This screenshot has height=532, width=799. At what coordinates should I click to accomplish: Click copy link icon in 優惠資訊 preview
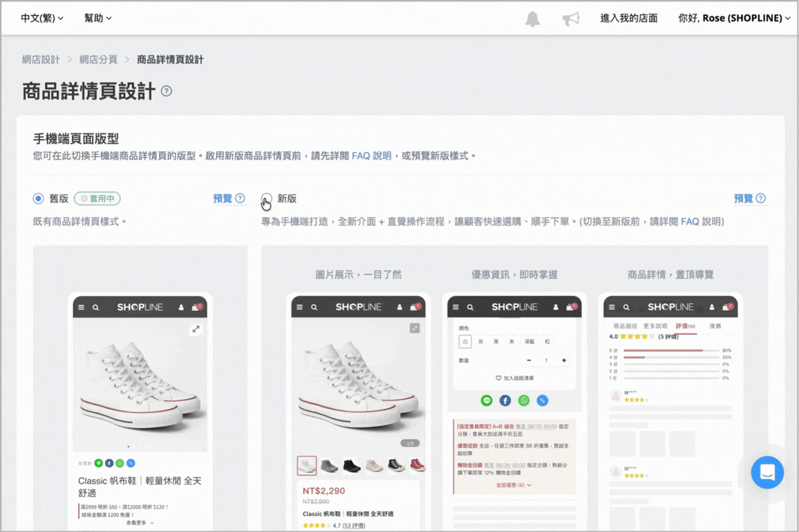(x=543, y=401)
